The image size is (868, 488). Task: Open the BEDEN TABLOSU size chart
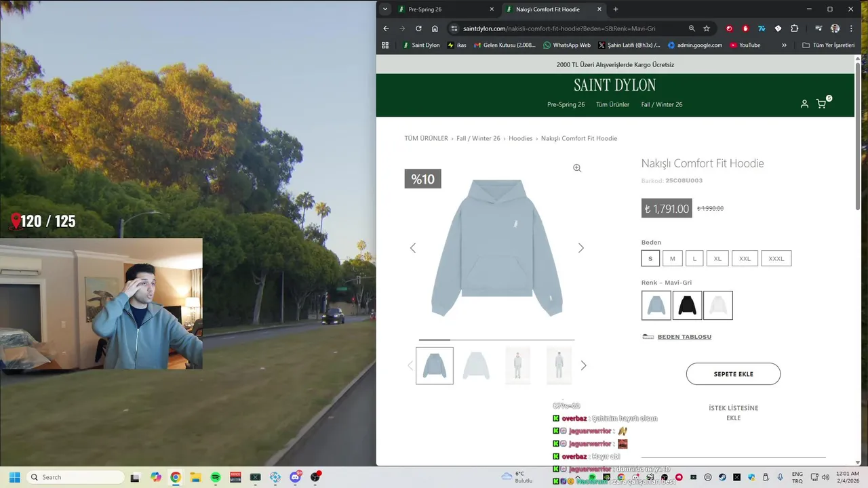[684, 337]
